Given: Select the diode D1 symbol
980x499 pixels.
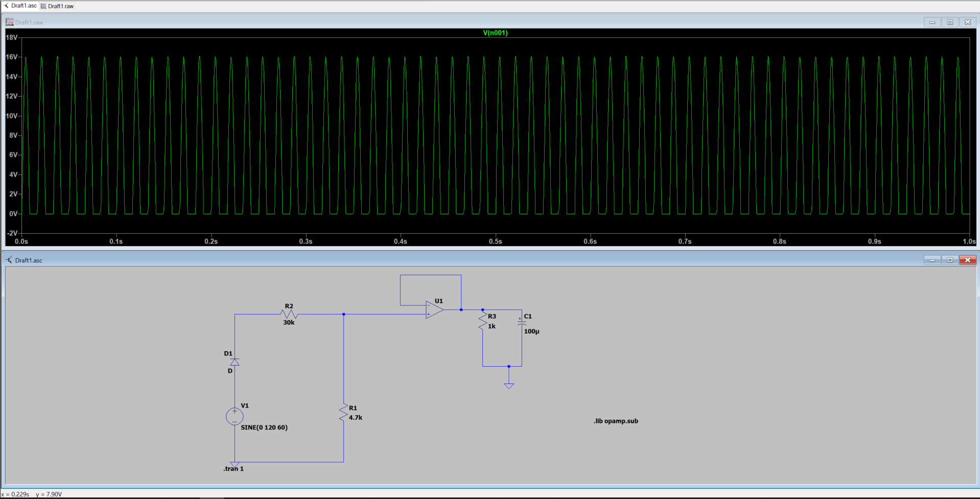Looking at the screenshot, I should (x=235, y=362).
